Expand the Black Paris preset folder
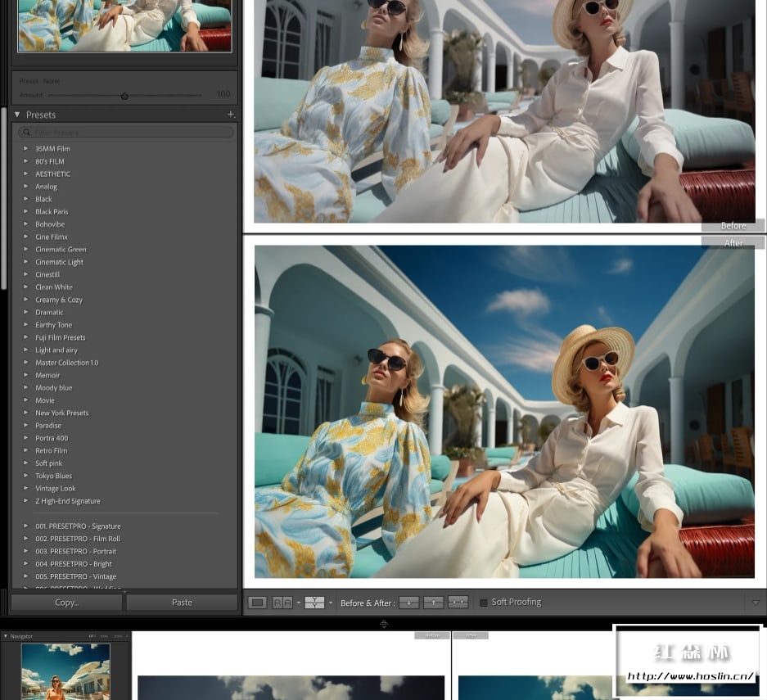 click(26, 211)
